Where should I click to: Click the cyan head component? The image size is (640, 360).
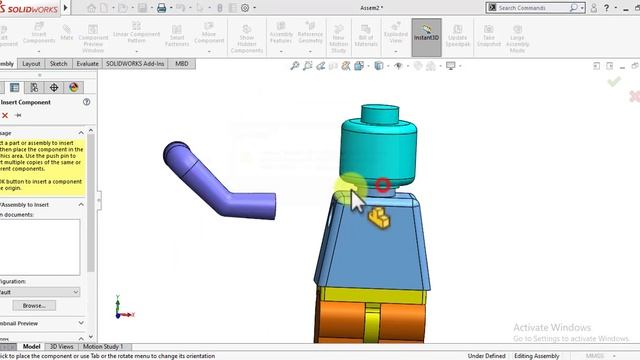[x=379, y=151]
